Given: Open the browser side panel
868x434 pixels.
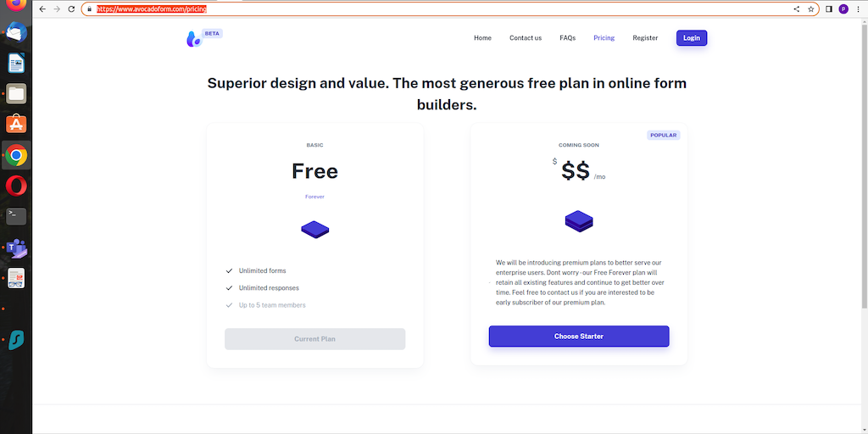Looking at the screenshot, I should [x=829, y=8].
